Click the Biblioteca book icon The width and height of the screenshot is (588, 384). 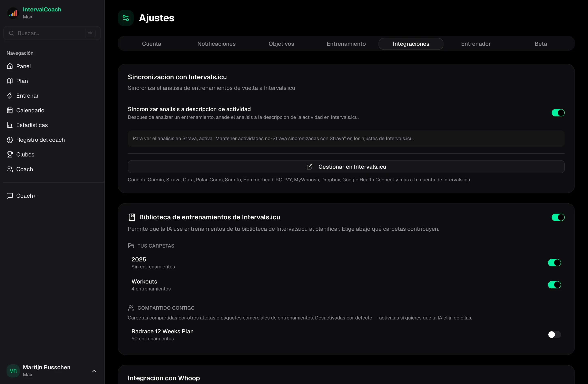coord(132,217)
